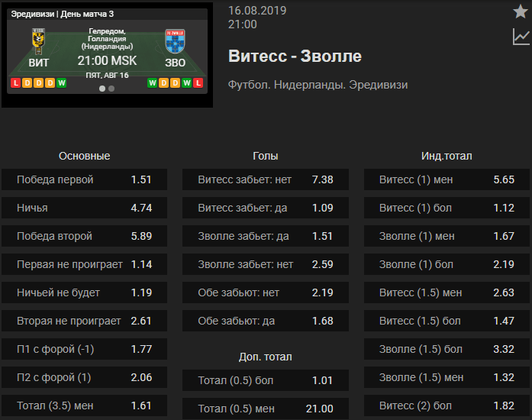Select Витесс (1) мен 5.65
Image resolution: width=532 pixels, height=420 pixels.
447,179
